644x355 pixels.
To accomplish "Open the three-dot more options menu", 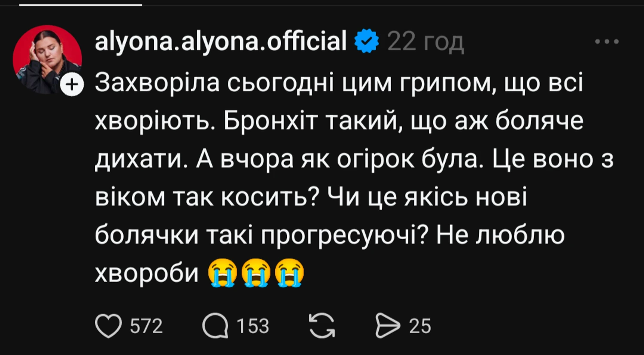I will (607, 42).
